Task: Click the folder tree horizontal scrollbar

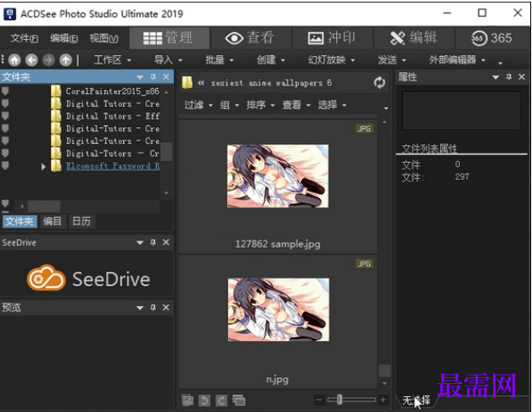Action: tap(44, 206)
